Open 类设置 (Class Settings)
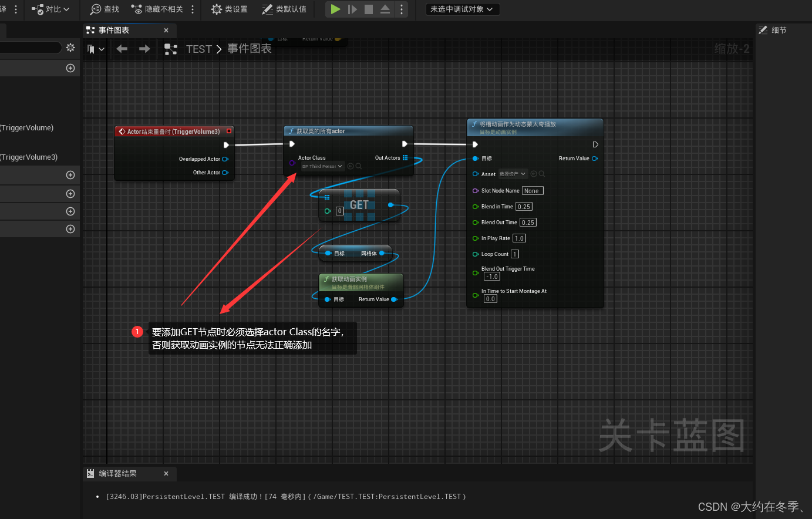 [x=230, y=9]
